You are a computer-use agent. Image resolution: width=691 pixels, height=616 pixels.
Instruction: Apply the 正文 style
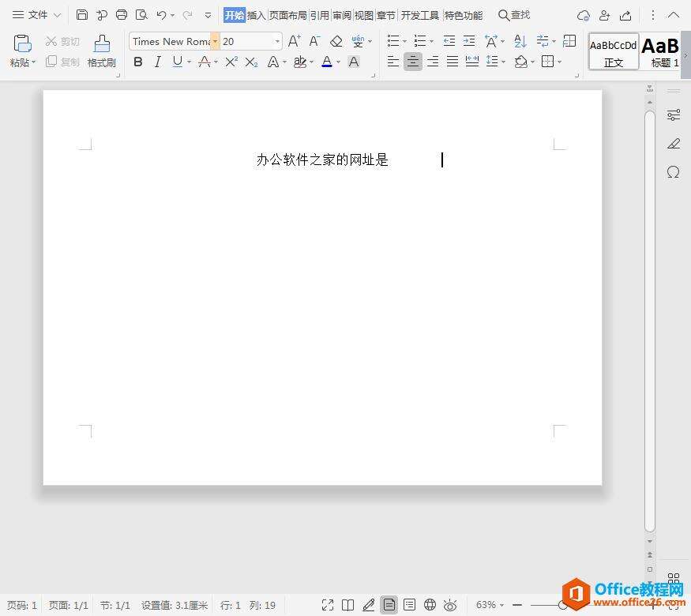point(614,51)
